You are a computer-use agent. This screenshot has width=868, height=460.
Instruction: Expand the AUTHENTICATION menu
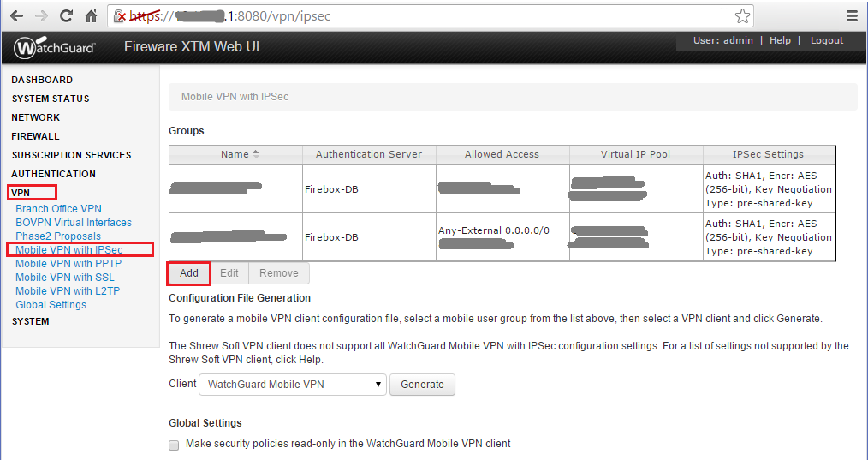pyautogui.click(x=53, y=174)
